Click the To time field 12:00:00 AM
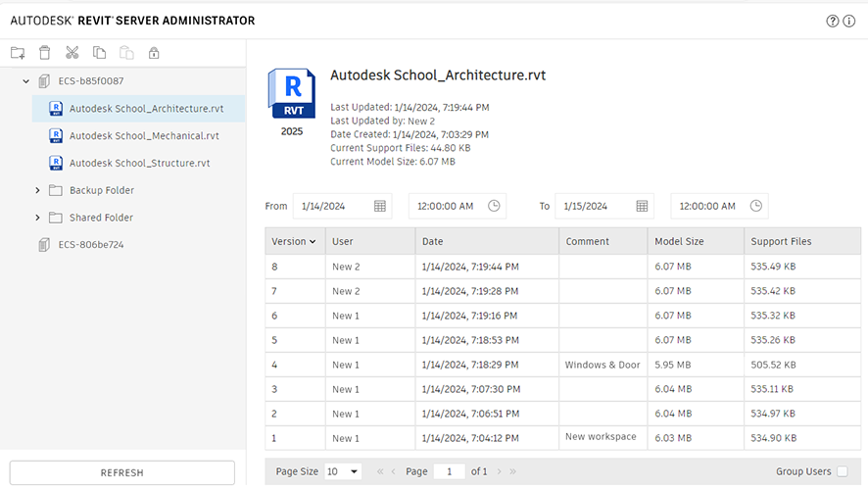This screenshot has height=491, width=868. click(719, 206)
